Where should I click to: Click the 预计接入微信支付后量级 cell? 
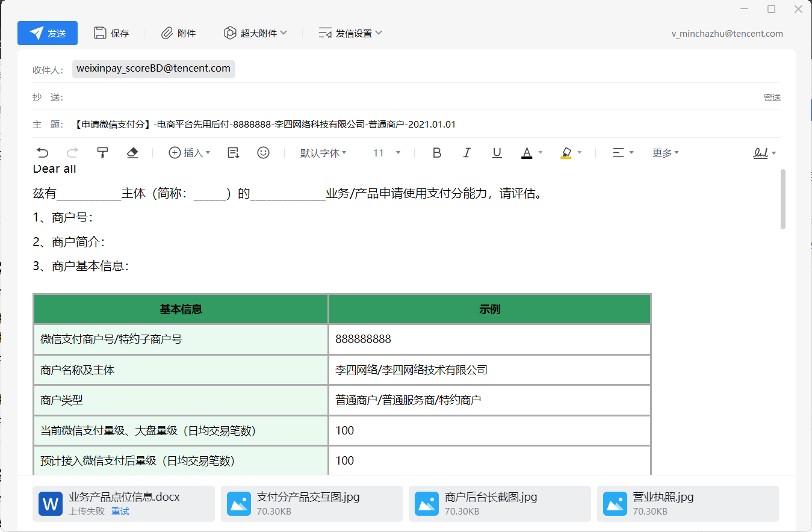[x=181, y=461]
